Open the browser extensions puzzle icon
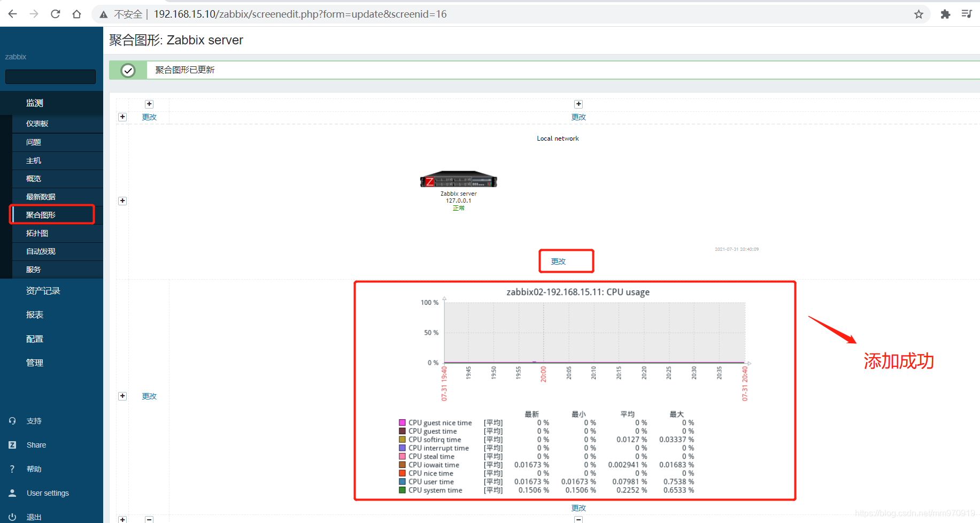Image resolution: width=980 pixels, height=523 pixels. click(x=945, y=14)
